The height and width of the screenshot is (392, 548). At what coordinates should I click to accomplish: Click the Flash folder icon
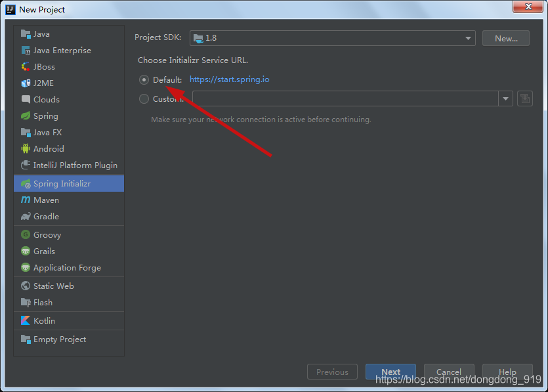(x=26, y=302)
